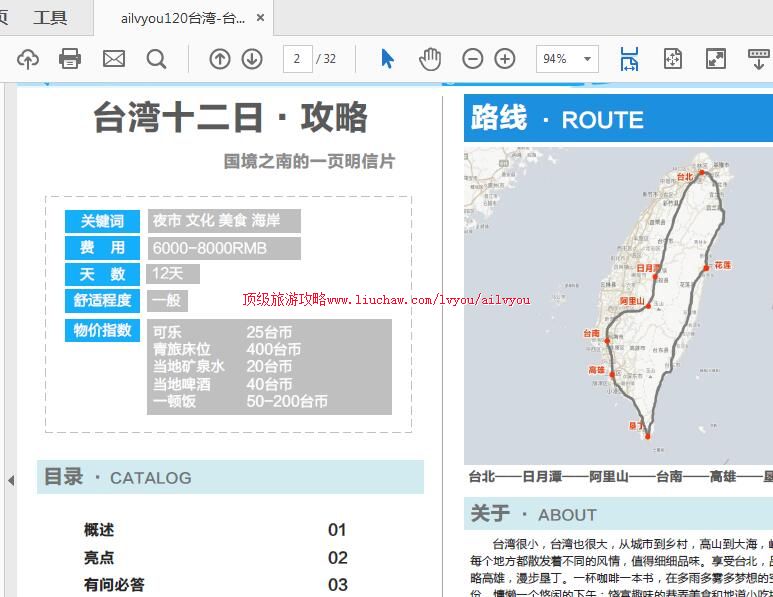The image size is (773, 597).
Task: Click the cloud upload icon
Action: click(28, 59)
